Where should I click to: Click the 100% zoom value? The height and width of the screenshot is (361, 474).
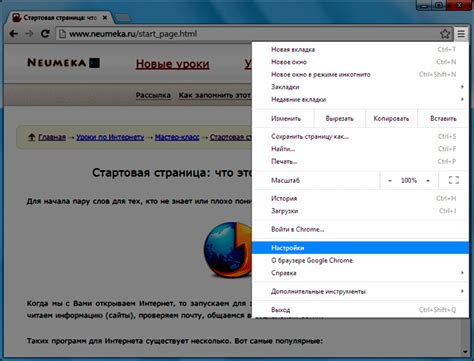pyautogui.click(x=409, y=181)
